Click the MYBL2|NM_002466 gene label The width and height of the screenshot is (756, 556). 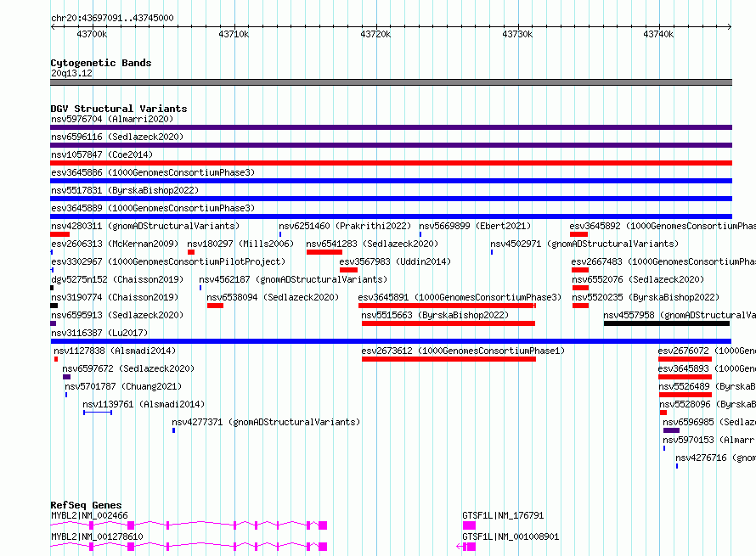(x=89, y=515)
